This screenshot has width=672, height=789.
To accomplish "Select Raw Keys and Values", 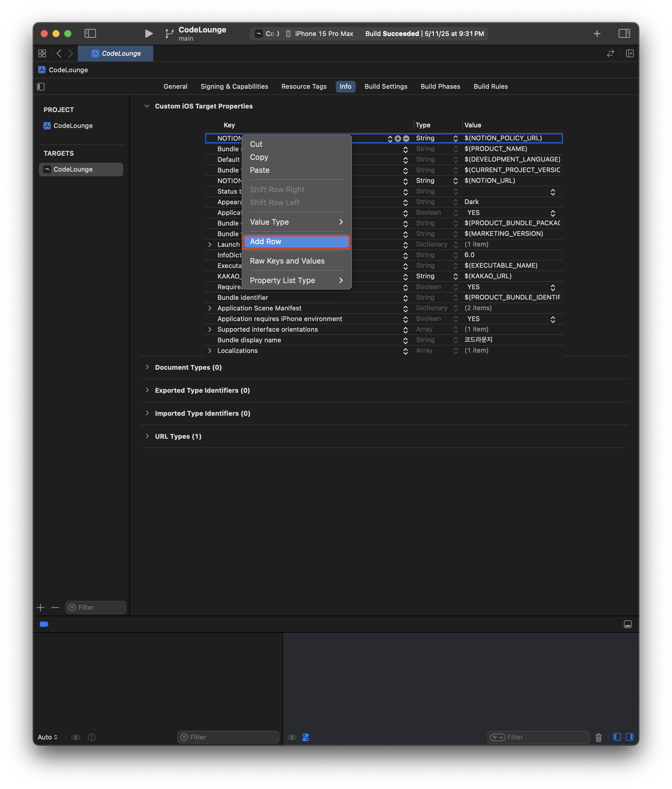I will coord(296,261).
